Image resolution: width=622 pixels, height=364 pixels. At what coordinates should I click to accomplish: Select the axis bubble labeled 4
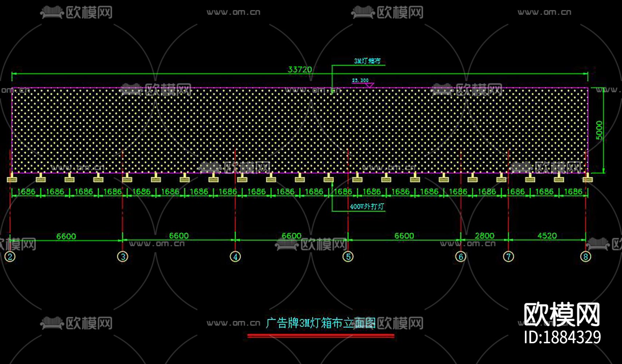(236, 256)
